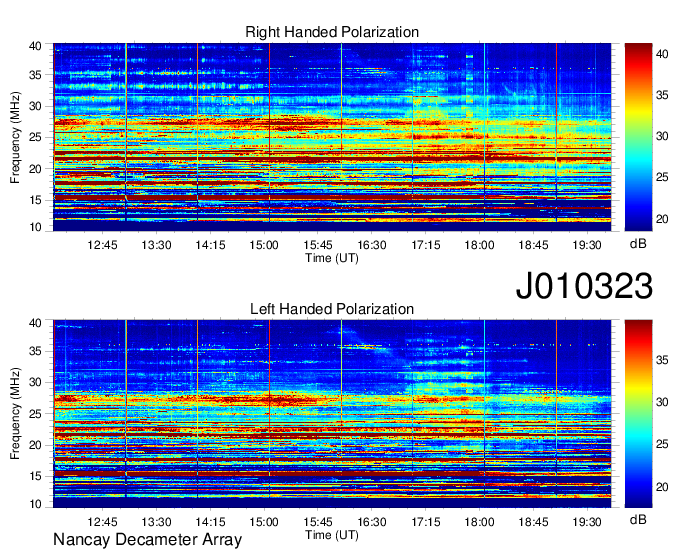Click 30 MHz tick on upper frequency axis

[x=35, y=106]
